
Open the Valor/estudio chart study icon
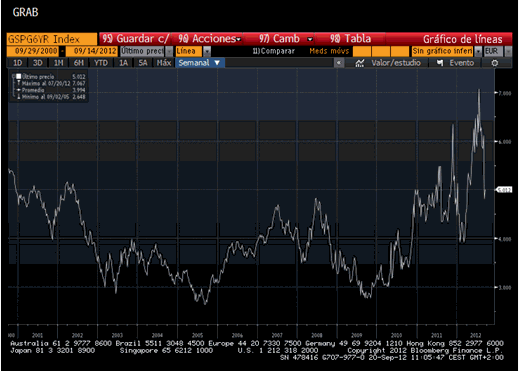coord(360,63)
